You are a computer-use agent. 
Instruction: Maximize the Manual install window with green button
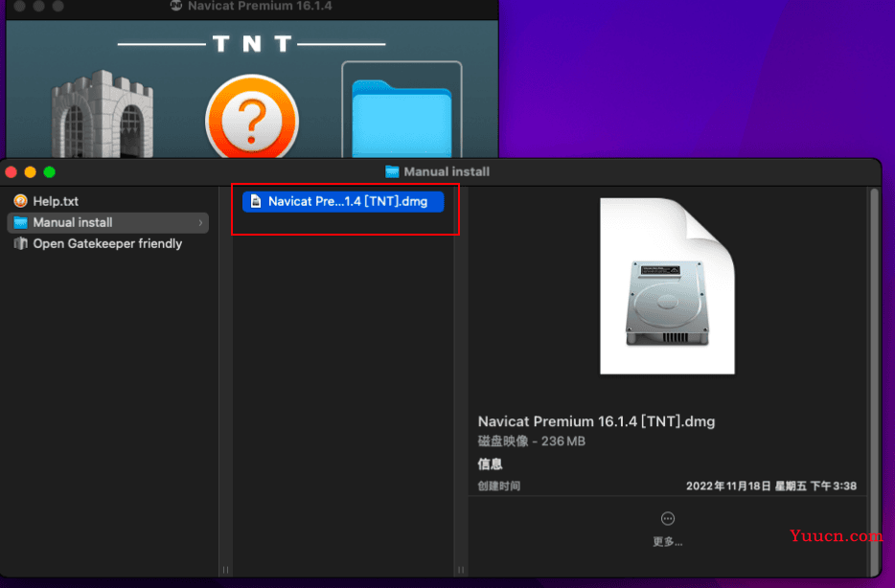pyautogui.click(x=50, y=172)
